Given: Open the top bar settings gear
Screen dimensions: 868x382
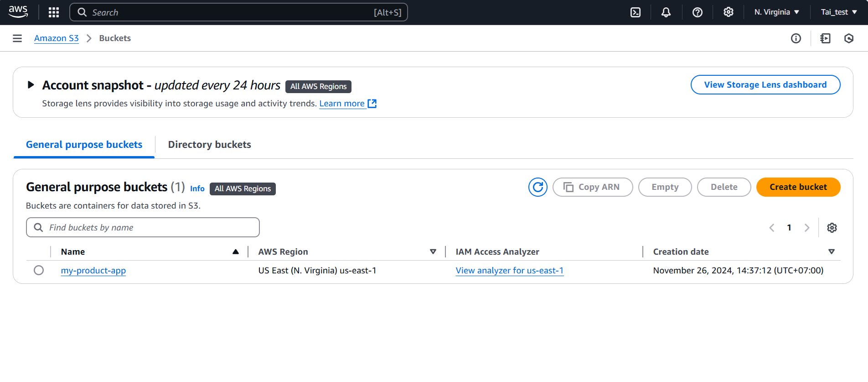Looking at the screenshot, I should 728,12.
